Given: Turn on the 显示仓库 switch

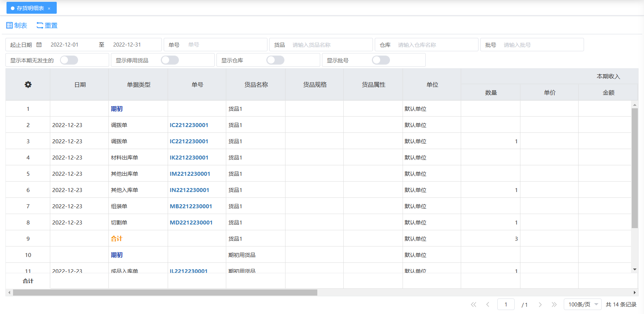Looking at the screenshot, I should 275,60.
